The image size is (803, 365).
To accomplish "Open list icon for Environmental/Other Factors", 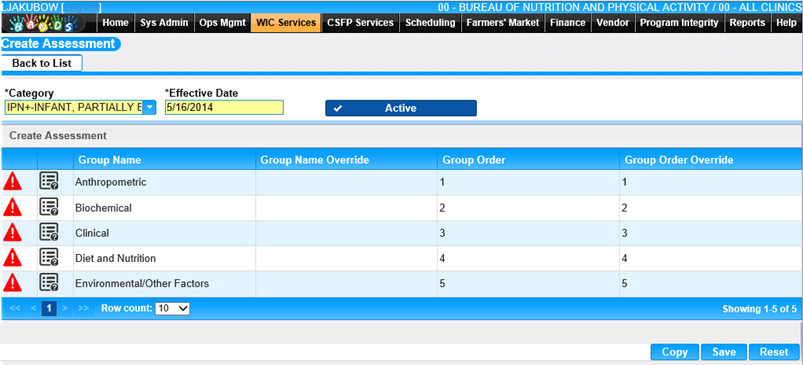I will tap(49, 282).
